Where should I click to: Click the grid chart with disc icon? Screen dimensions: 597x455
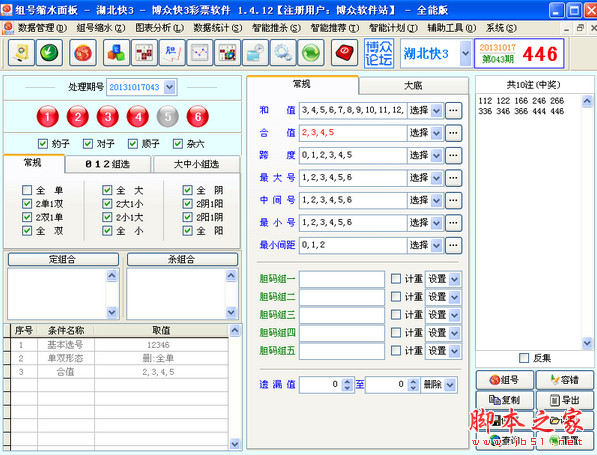[228, 53]
